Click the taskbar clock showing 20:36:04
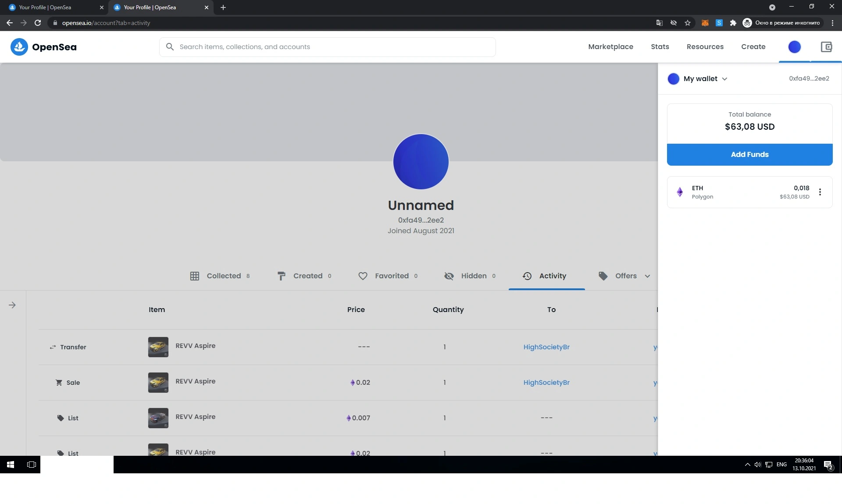Screen dimensions: 842x504 [x=804, y=465]
